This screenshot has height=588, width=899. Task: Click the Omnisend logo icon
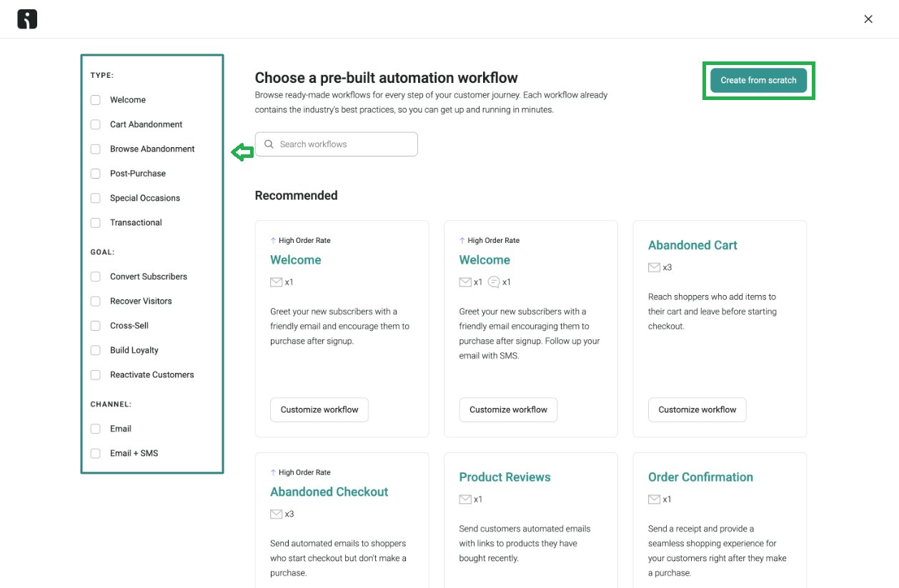26,19
